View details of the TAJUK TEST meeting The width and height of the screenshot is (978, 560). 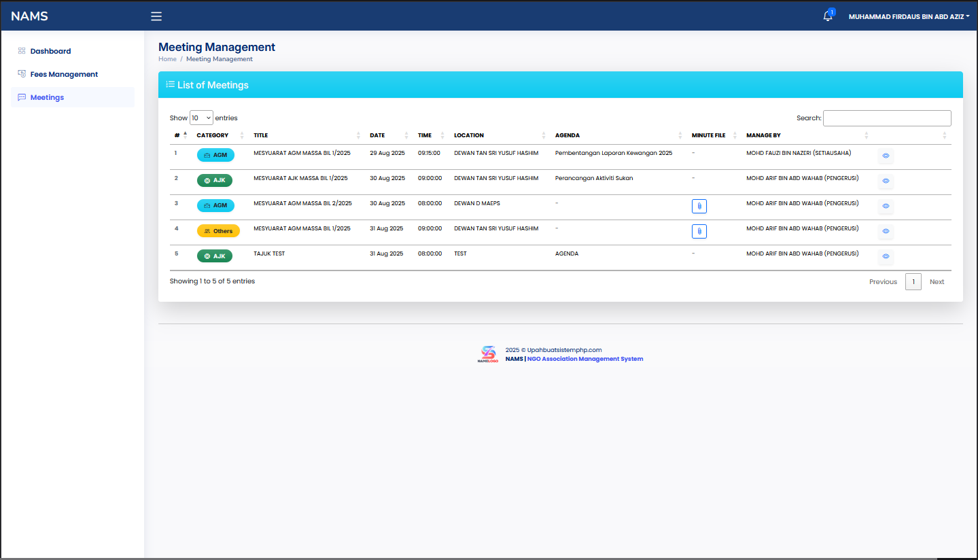click(886, 256)
